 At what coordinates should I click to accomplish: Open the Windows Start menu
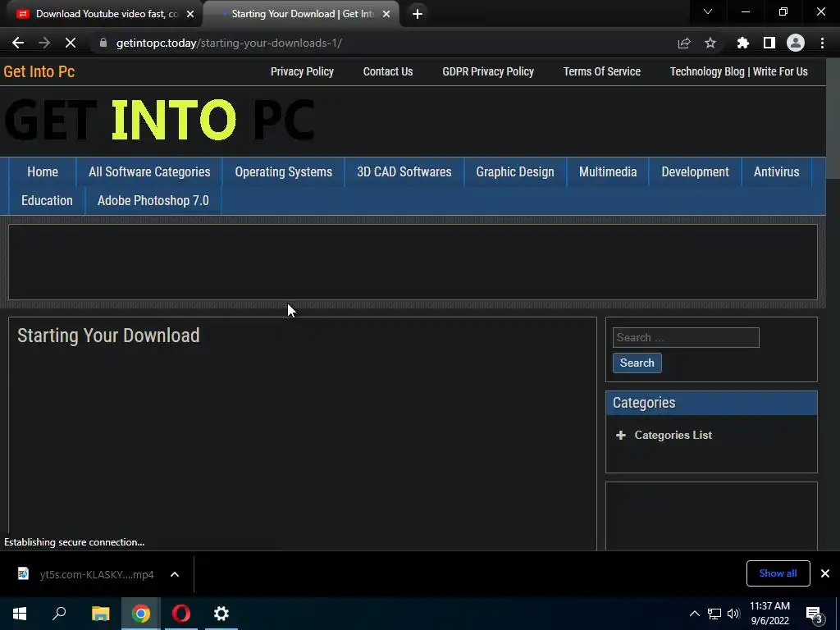(20, 614)
